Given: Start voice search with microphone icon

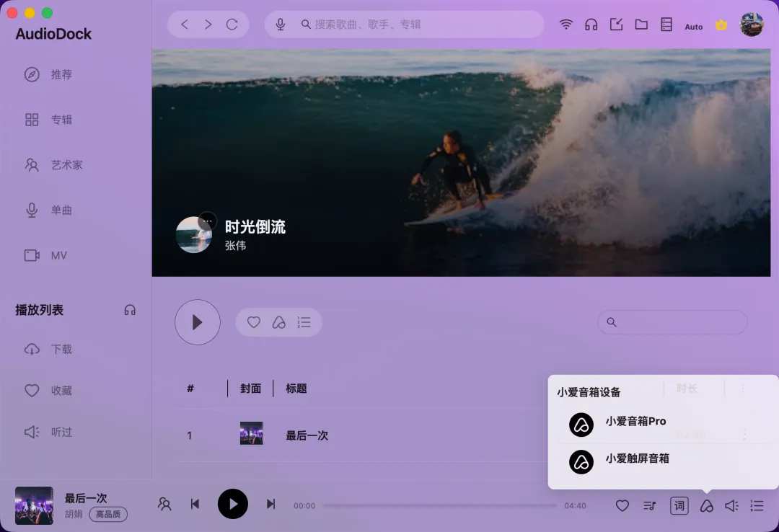Looking at the screenshot, I should (280, 25).
